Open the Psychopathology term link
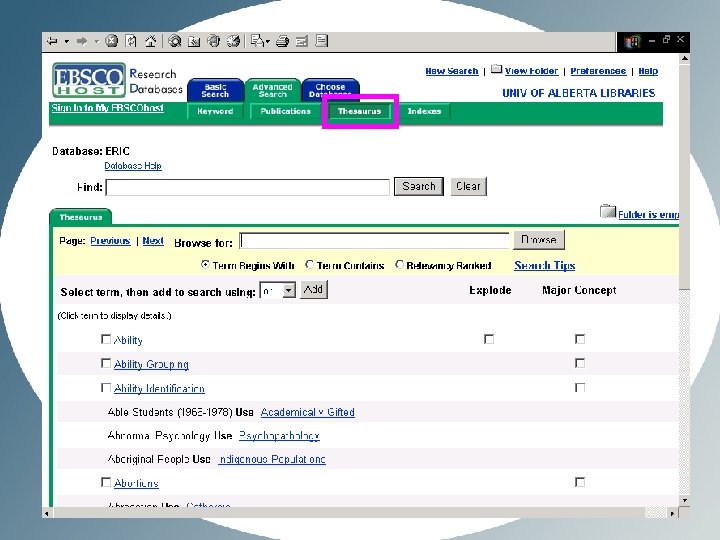Screen dimensions: 720x540 click(x=279, y=436)
